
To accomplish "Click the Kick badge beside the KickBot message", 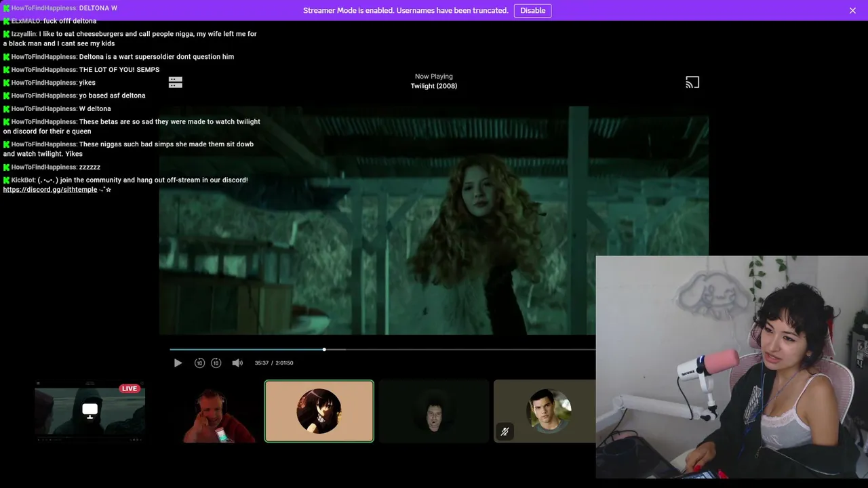I will click(7, 180).
